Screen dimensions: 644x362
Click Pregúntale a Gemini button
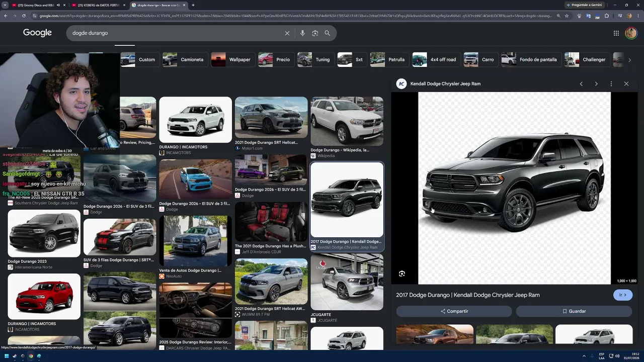coord(584,5)
